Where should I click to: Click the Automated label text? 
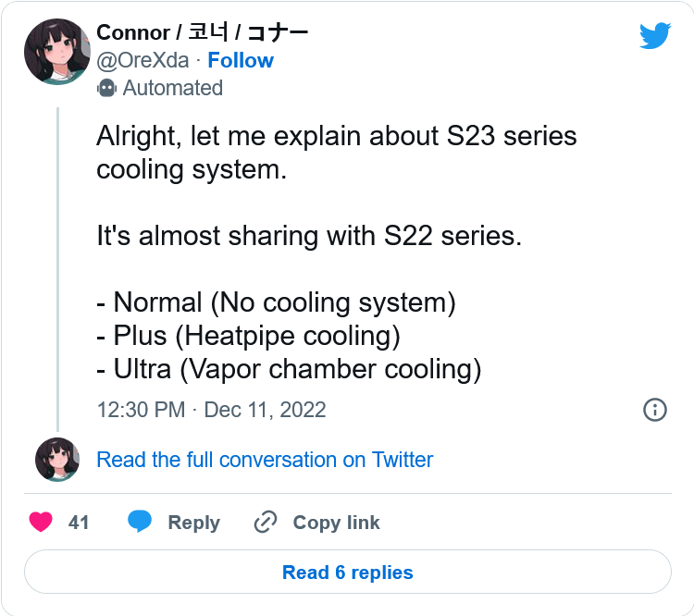pos(173,88)
